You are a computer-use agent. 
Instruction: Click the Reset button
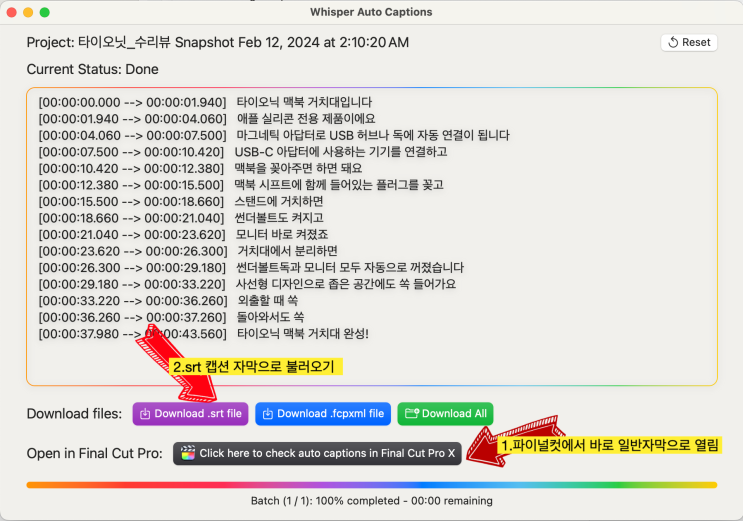(x=689, y=43)
